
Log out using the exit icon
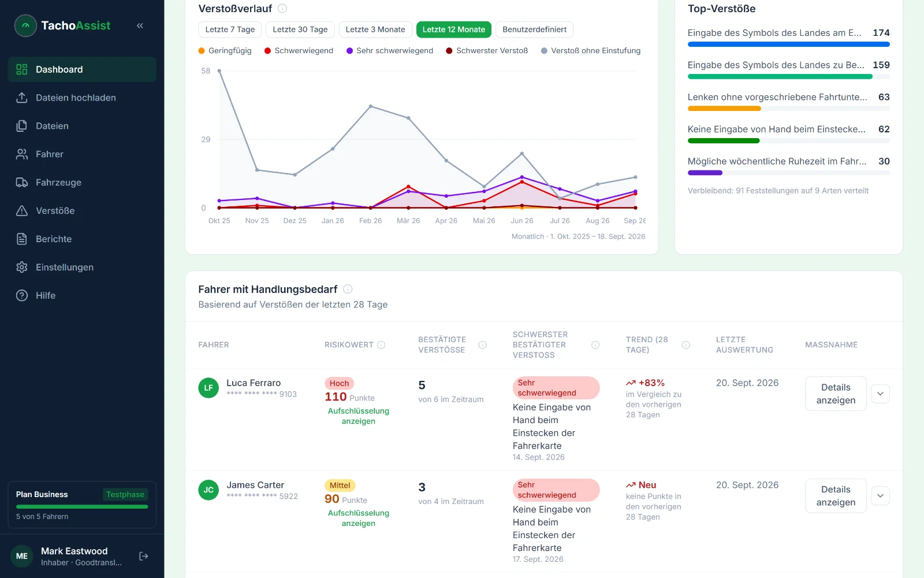pos(144,556)
